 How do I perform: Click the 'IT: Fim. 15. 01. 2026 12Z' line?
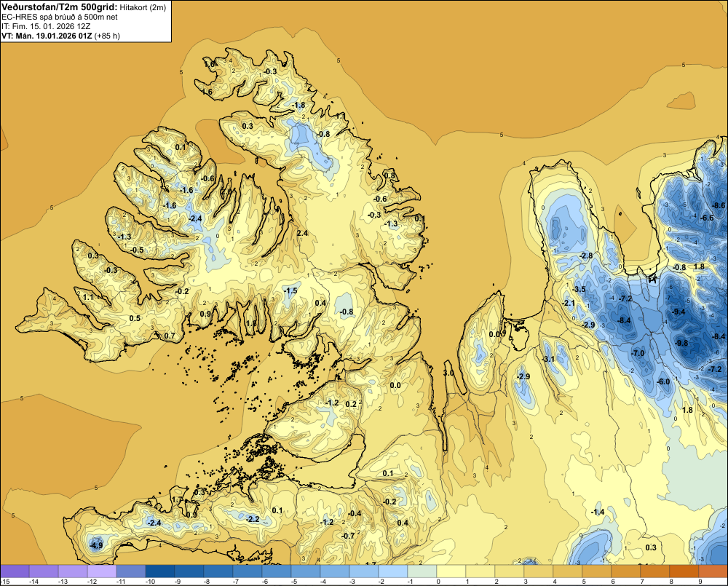pyautogui.click(x=46, y=26)
